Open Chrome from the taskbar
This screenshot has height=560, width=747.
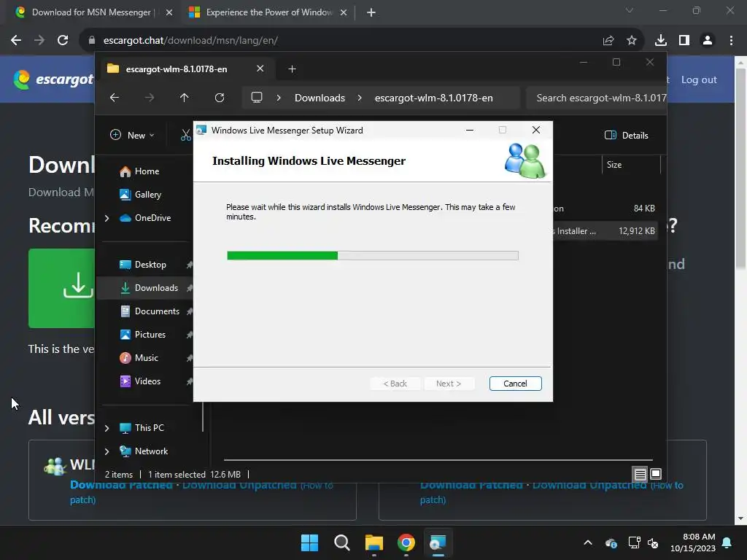[x=406, y=542]
